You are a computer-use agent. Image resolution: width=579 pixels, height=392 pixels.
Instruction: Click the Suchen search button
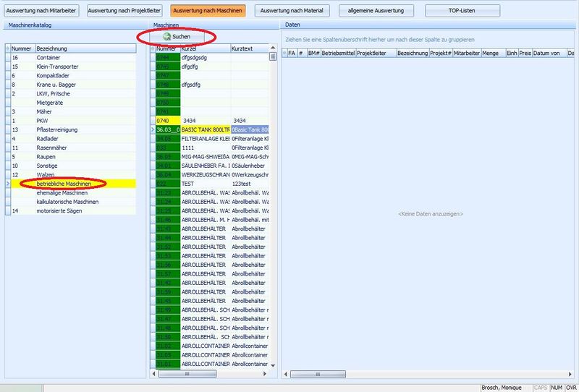pos(177,37)
